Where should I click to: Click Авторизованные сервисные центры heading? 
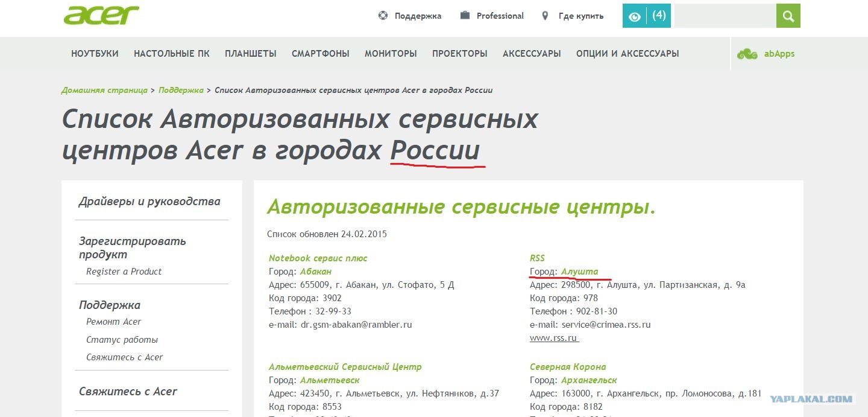(461, 208)
